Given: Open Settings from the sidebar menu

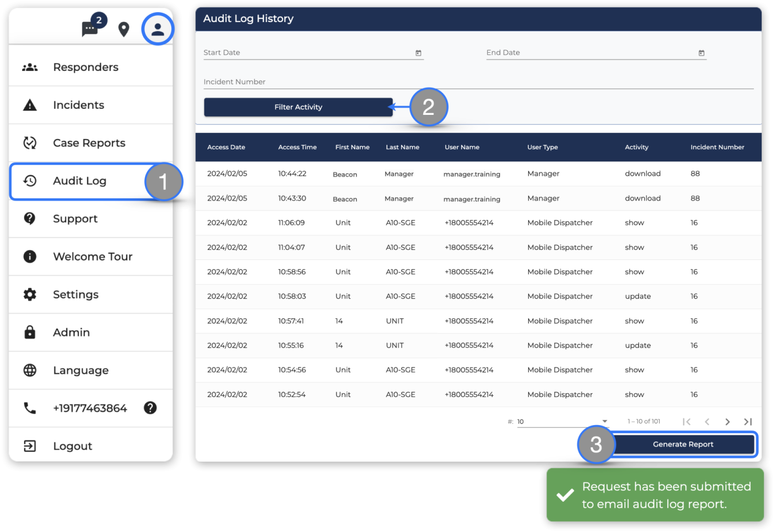Looking at the screenshot, I should pyautogui.click(x=76, y=294).
